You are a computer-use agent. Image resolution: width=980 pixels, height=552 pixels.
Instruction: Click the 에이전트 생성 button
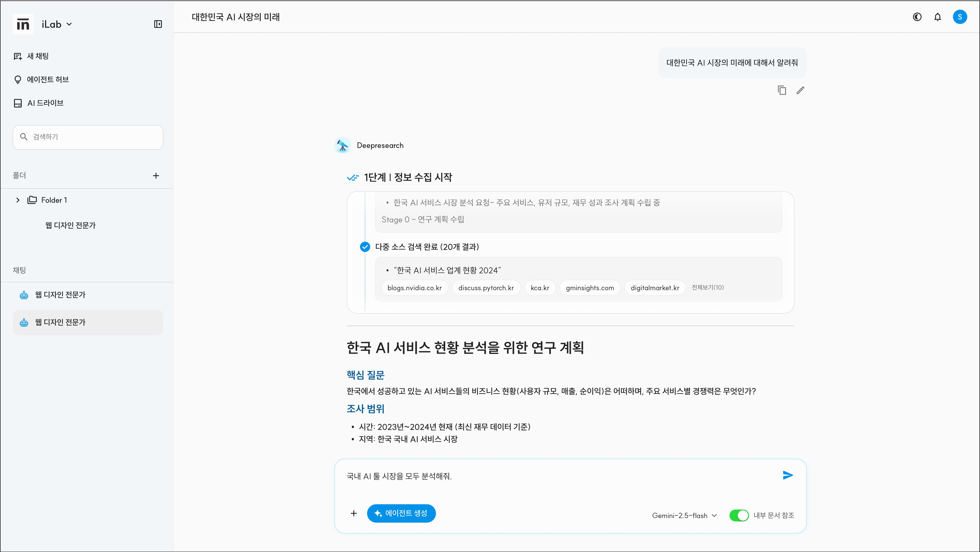[401, 514]
